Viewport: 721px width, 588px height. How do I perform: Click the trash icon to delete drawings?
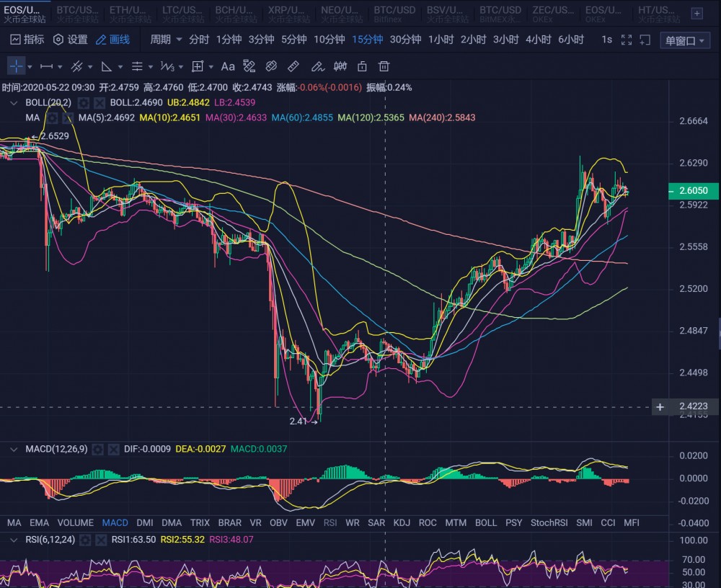tap(383, 66)
